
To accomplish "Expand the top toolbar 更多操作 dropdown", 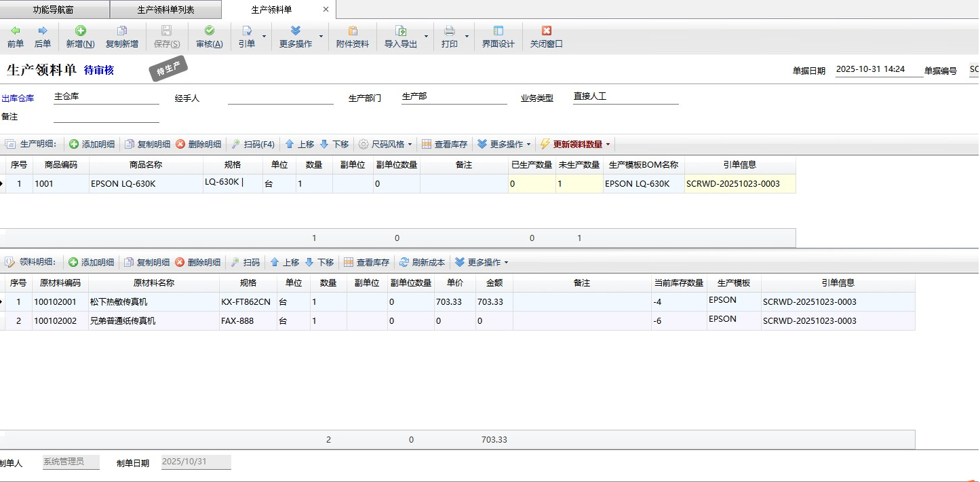I will (x=321, y=37).
